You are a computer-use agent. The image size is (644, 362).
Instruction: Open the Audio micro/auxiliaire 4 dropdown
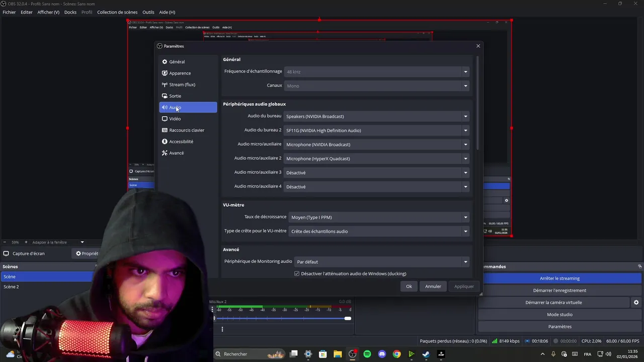376,187
